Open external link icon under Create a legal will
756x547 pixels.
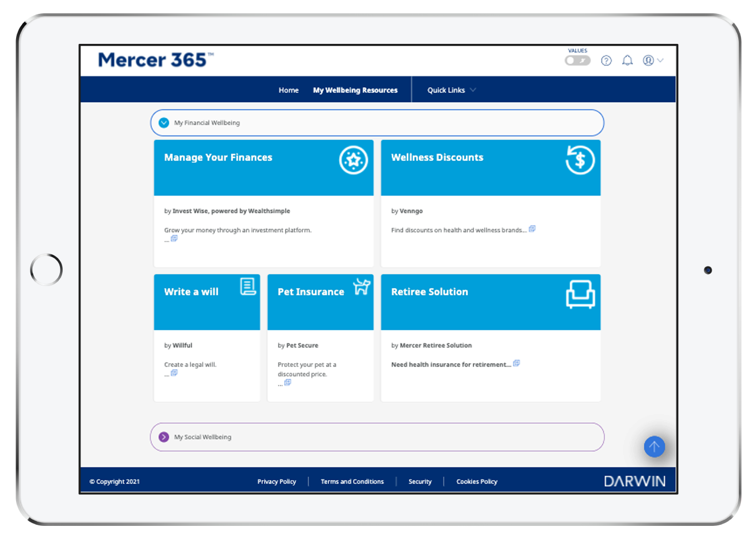point(174,373)
